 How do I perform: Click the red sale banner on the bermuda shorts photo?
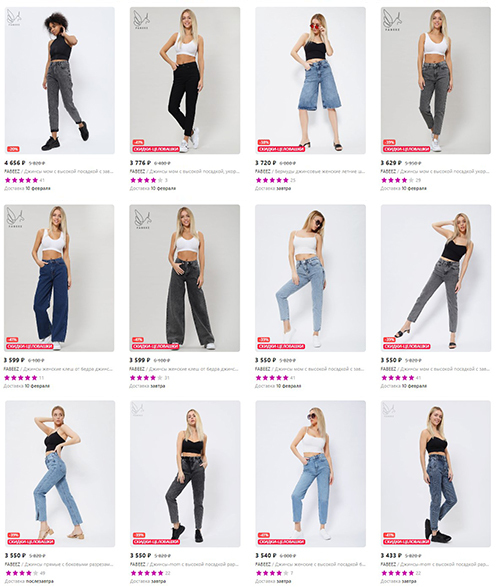[281, 149]
